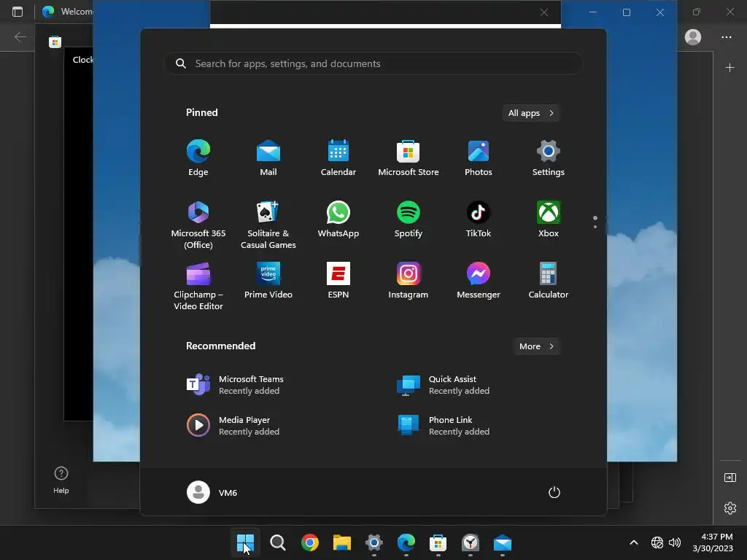Open taskbar Search
The image size is (747, 560).
pos(278,542)
